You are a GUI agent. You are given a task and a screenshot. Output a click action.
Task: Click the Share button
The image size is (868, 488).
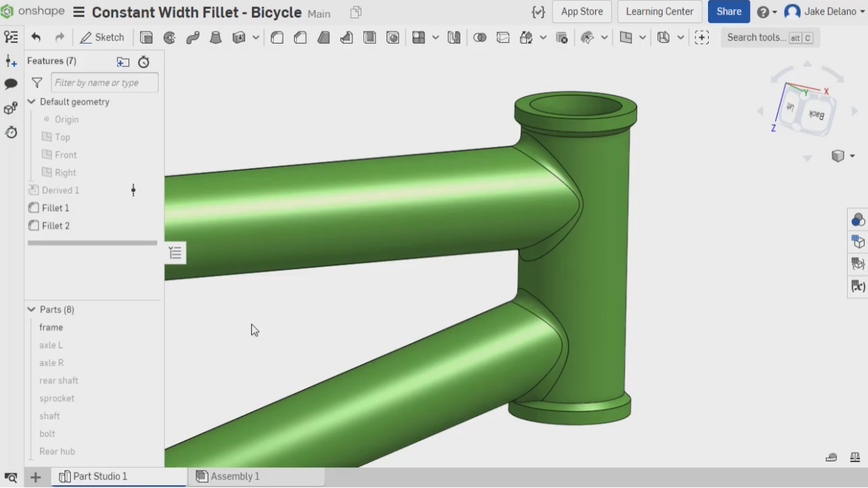729,12
